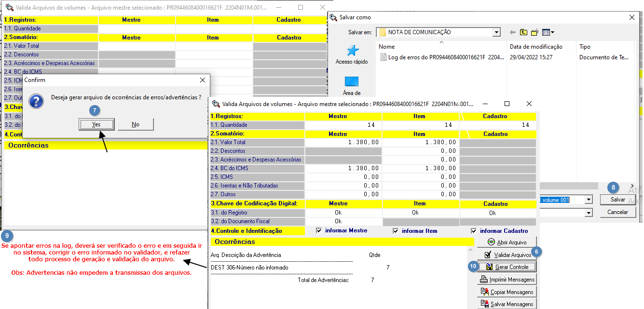Maximize the back Valida Arquivos window
Viewport: 644px width, 309px height.
click(x=301, y=8)
